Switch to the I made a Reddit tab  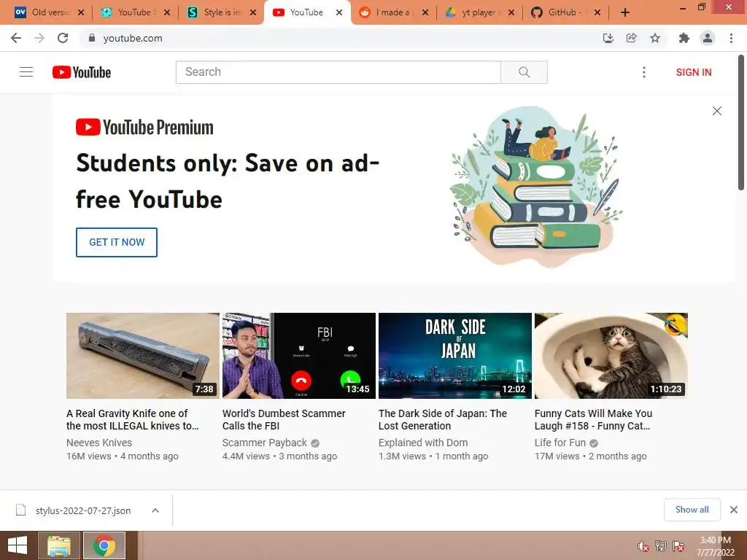(392, 12)
